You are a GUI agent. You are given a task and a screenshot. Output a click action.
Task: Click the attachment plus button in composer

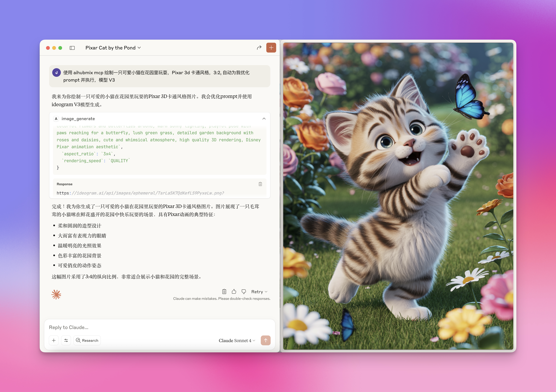coord(54,340)
